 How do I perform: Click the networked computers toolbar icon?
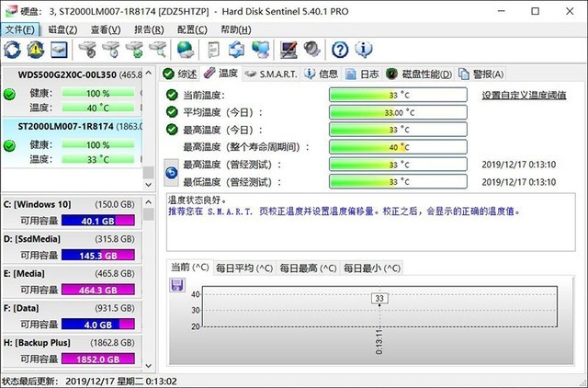(260, 49)
